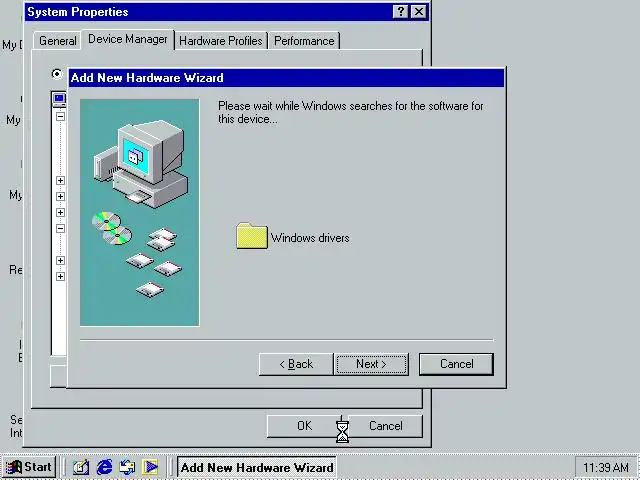Collapse the lower minus node in the device tree
Image resolution: width=640 pixels, height=480 pixels.
point(60,228)
